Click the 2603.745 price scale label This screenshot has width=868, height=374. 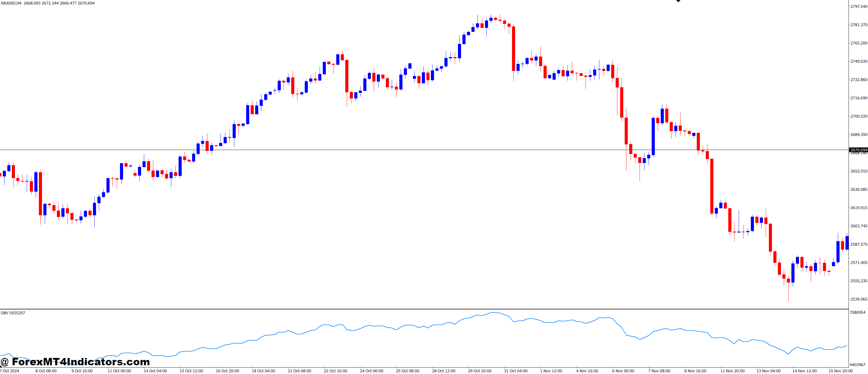[858, 226]
